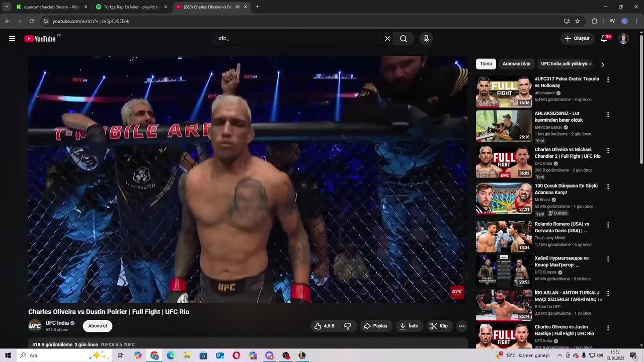Open the UFC India channel avatar
Image resolution: width=644 pixels, height=362 pixels.
(x=35, y=326)
